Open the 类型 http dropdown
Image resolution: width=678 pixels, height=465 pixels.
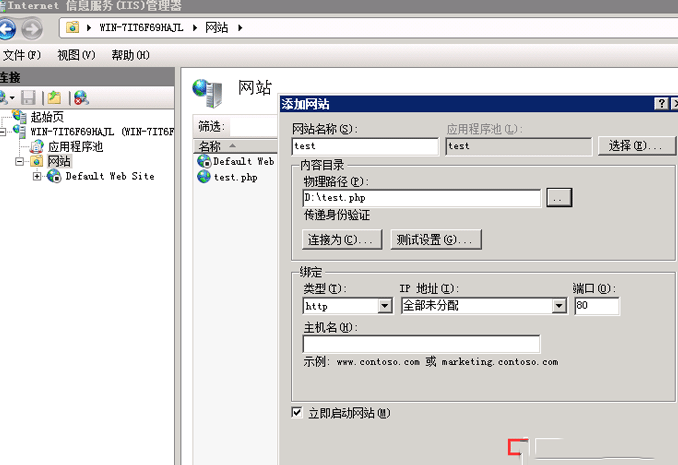click(x=385, y=306)
